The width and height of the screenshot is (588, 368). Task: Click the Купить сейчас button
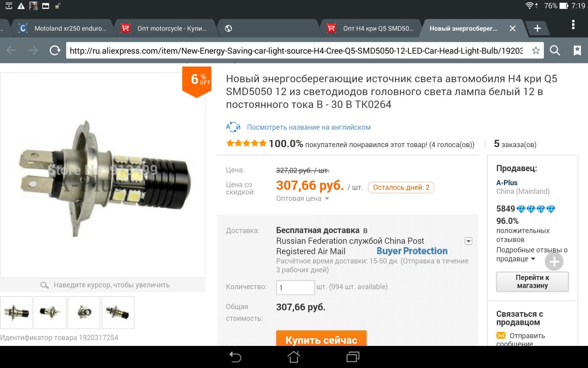321,339
